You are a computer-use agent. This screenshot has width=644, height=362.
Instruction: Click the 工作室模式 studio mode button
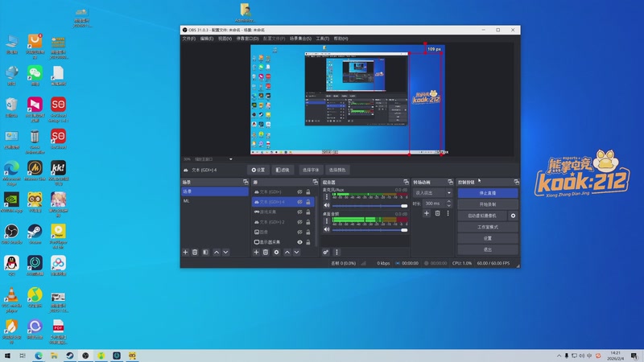click(488, 227)
